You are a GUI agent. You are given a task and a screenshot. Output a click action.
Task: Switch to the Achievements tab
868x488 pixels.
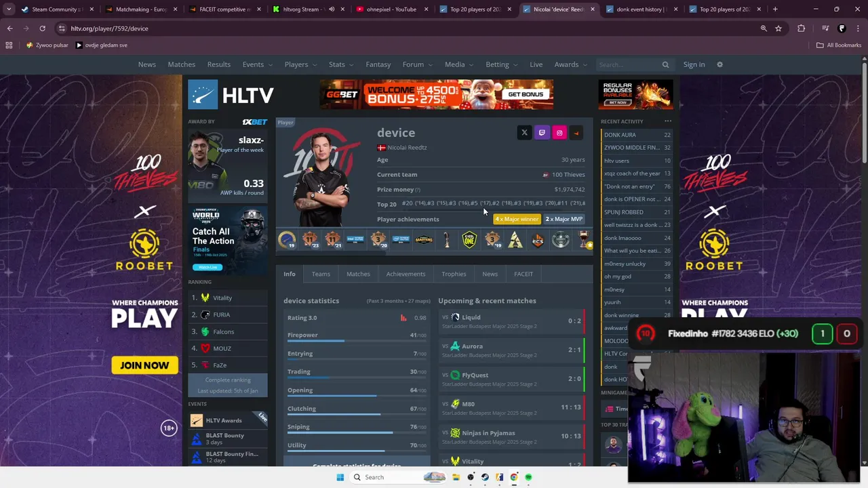pos(406,274)
